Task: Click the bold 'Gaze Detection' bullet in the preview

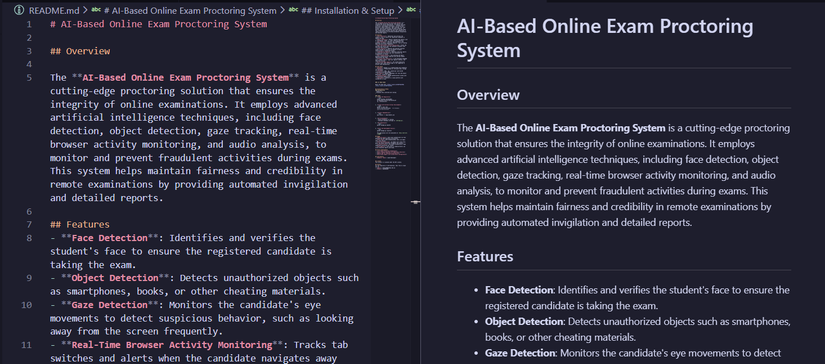Action: click(519, 353)
